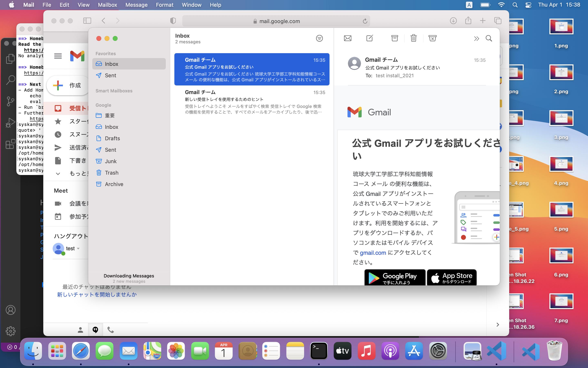
Task: Open Mail search magnifier
Action: [x=489, y=38]
